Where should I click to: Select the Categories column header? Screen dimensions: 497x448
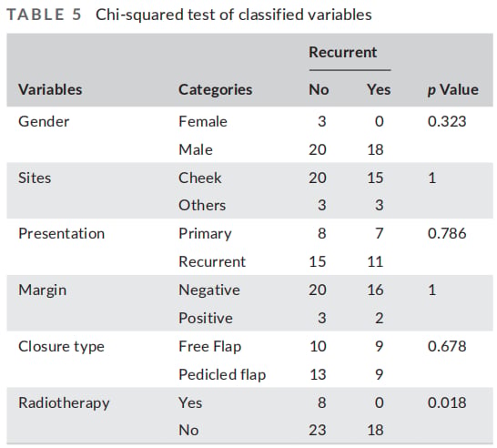click(215, 90)
